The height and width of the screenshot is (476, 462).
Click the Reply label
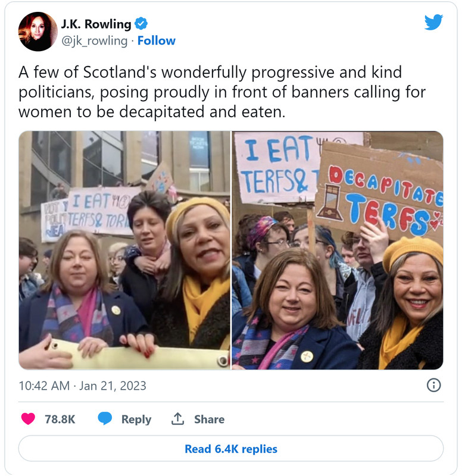coord(136,419)
